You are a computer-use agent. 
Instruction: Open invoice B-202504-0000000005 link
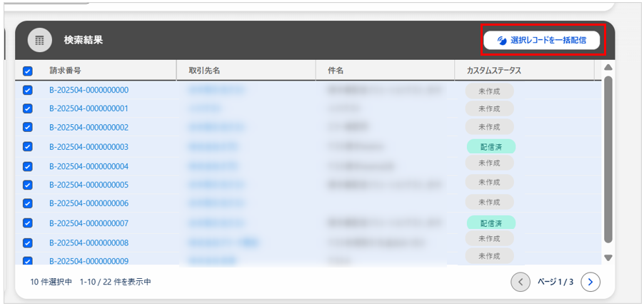pyautogui.click(x=89, y=185)
